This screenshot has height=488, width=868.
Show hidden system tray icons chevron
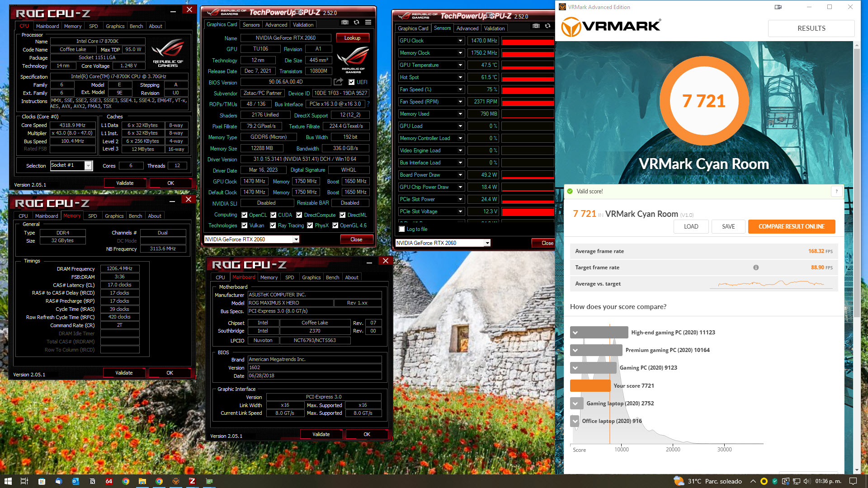tap(753, 481)
